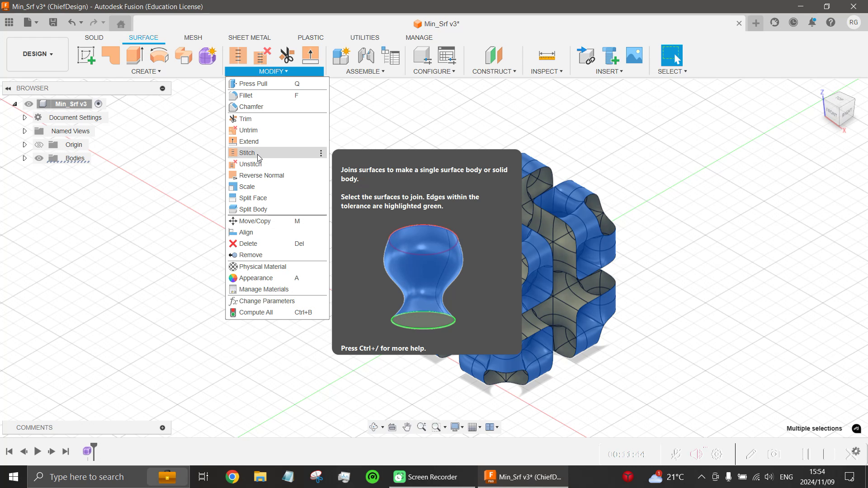Switch to the SHEET METAL tab
The height and width of the screenshot is (488, 868).
[x=250, y=38]
